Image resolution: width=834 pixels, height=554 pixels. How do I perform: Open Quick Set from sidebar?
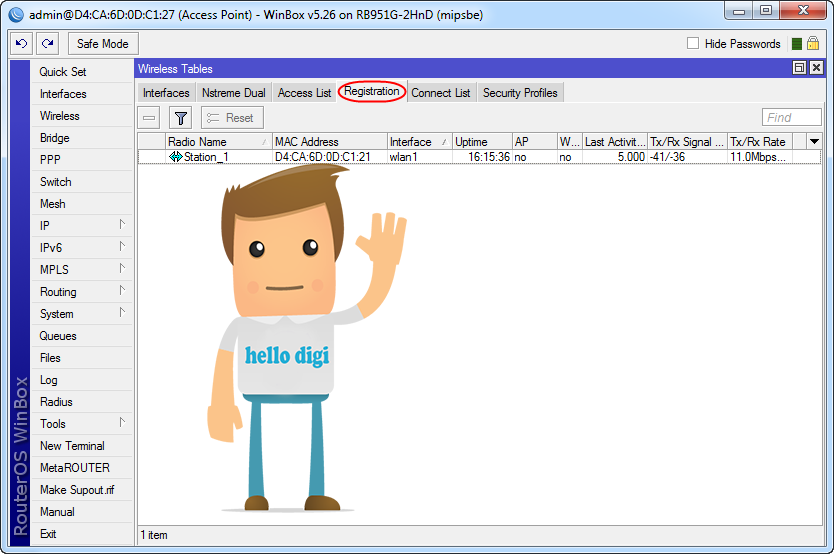click(x=81, y=72)
